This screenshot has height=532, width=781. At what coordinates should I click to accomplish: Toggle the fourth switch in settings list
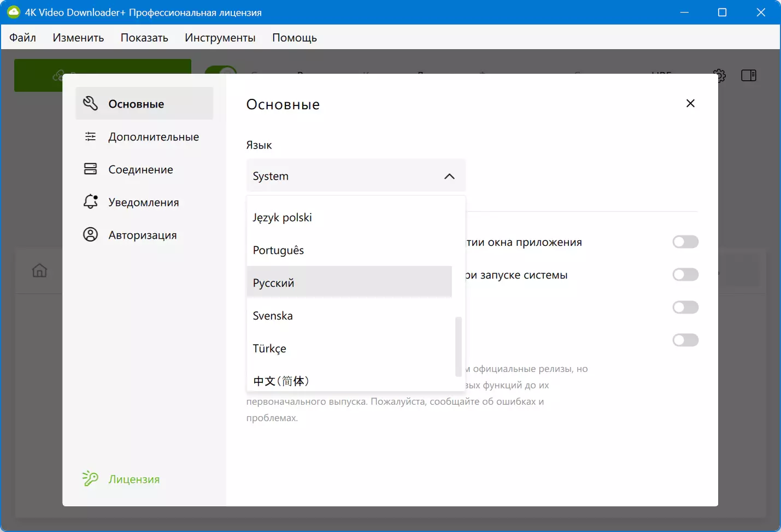685,340
